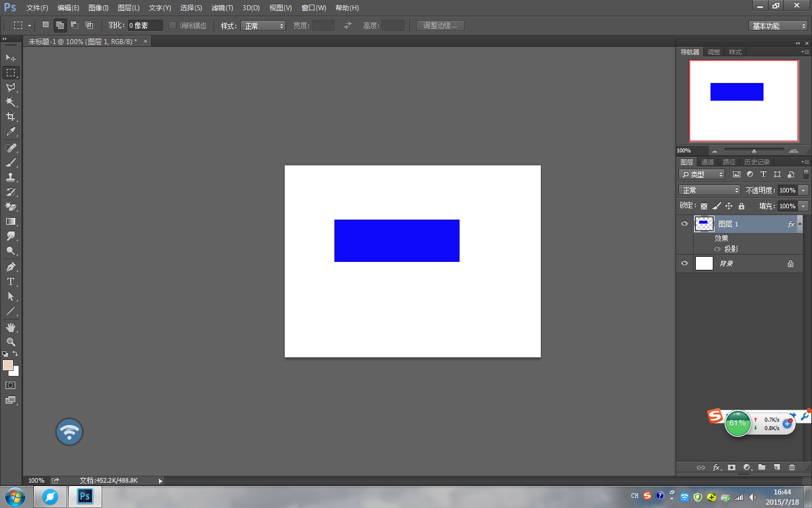Screen dimensions: 812x508
Task: Click the 调整边缘 button
Action: (440, 25)
